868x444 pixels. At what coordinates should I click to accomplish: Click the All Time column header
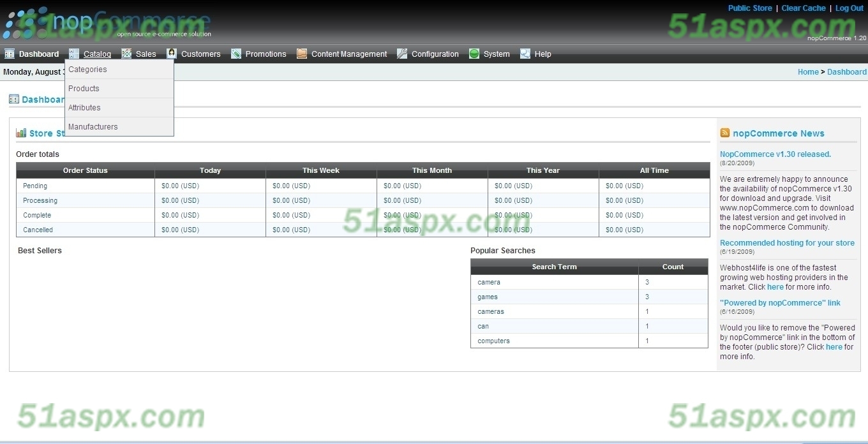[654, 170]
